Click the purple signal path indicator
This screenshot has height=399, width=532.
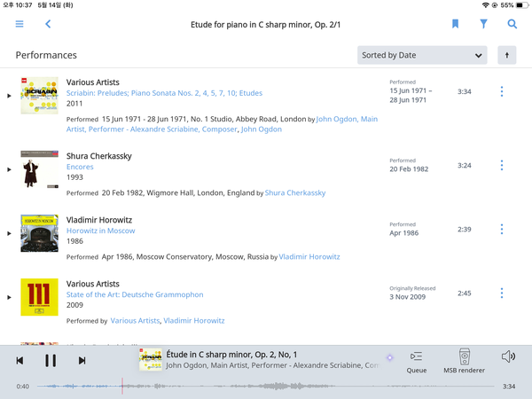click(390, 357)
